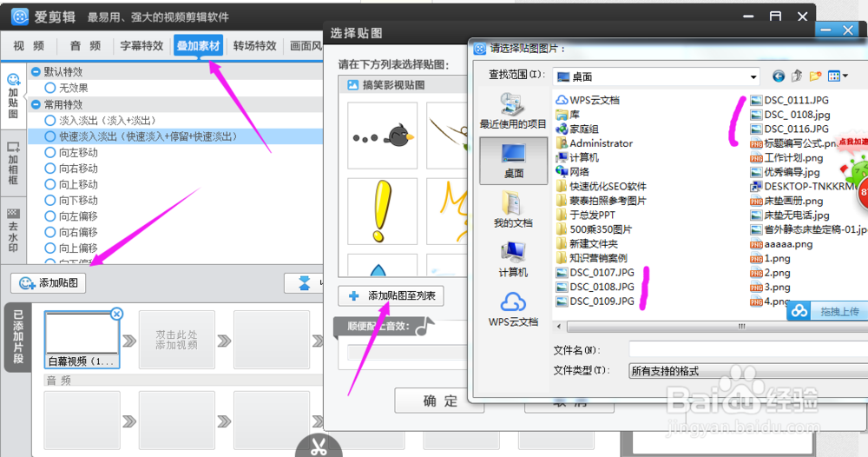This screenshot has height=457, width=868.
Task: Open the 家庭组 item in file list
Action: coord(578,129)
